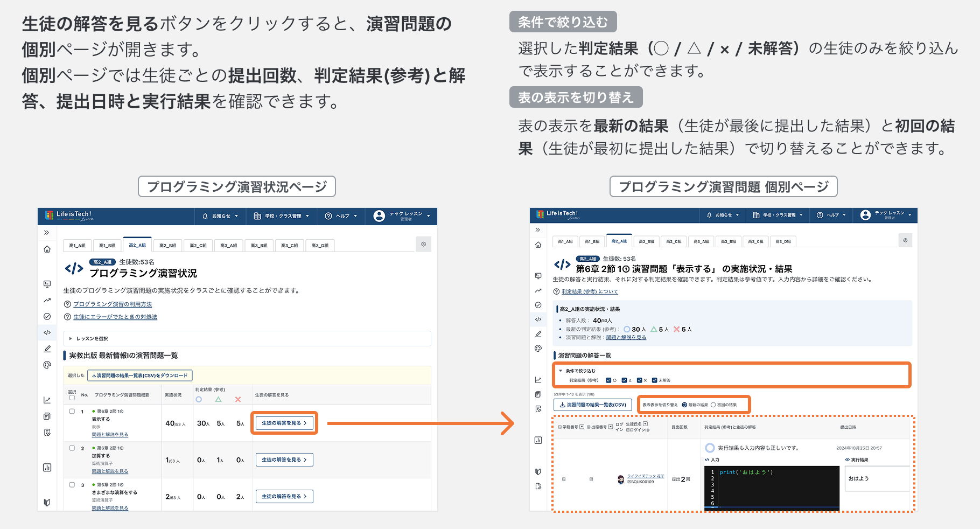Switch to 高1_B組 tab in right individual page
Screen dimensions: 980x529
(x=592, y=241)
